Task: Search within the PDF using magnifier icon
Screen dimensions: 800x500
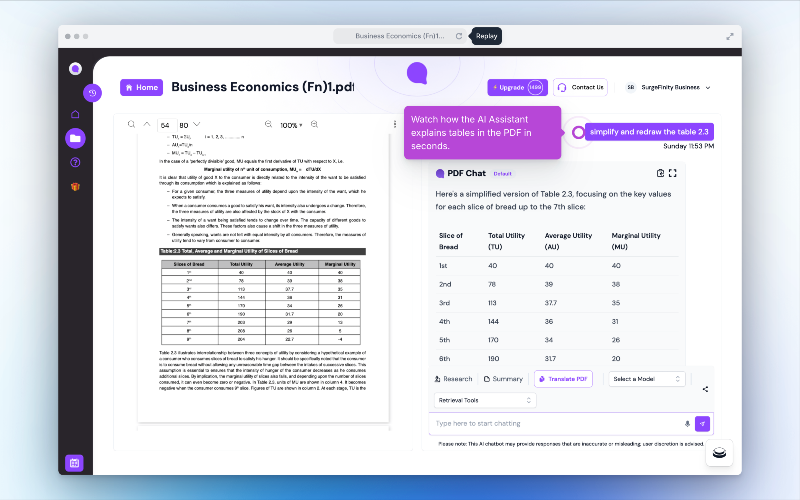Action: [x=131, y=124]
